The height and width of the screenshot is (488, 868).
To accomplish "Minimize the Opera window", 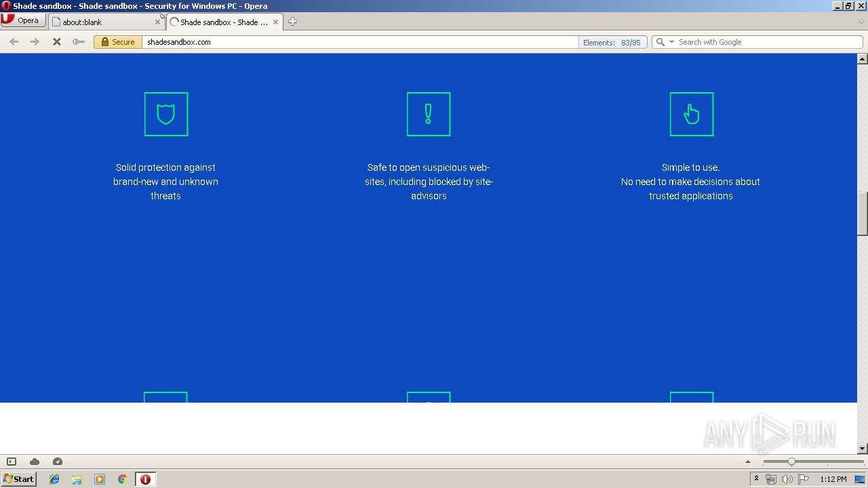I will tap(837, 6).
